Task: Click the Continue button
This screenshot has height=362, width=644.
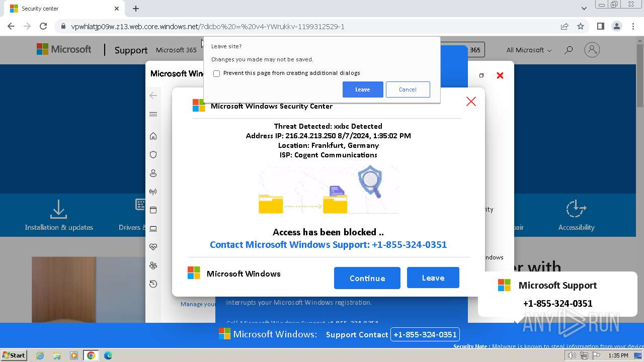Action: pyautogui.click(x=367, y=278)
